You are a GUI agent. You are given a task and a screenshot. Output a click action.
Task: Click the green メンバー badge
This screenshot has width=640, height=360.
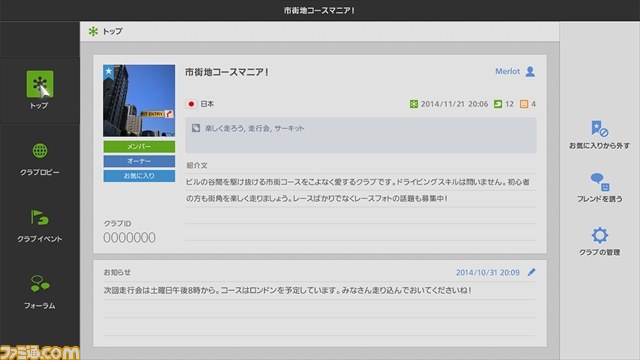click(x=139, y=147)
